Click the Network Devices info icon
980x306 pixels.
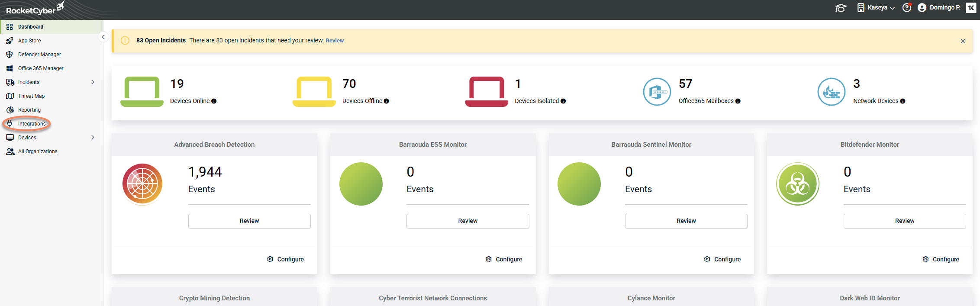903,101
